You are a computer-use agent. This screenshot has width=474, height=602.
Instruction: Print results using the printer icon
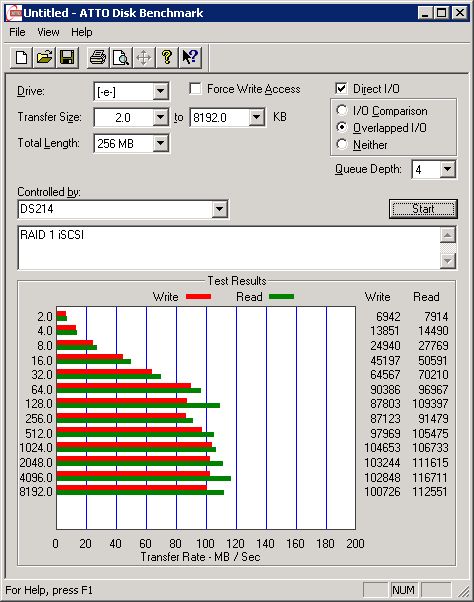[98, 58]
